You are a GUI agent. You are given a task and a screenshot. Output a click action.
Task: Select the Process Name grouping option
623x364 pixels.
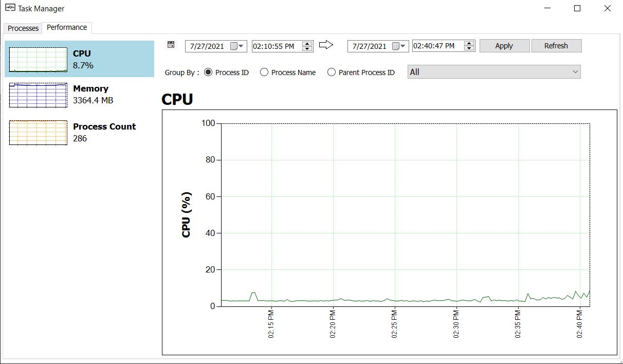click(x=265, y=72)
